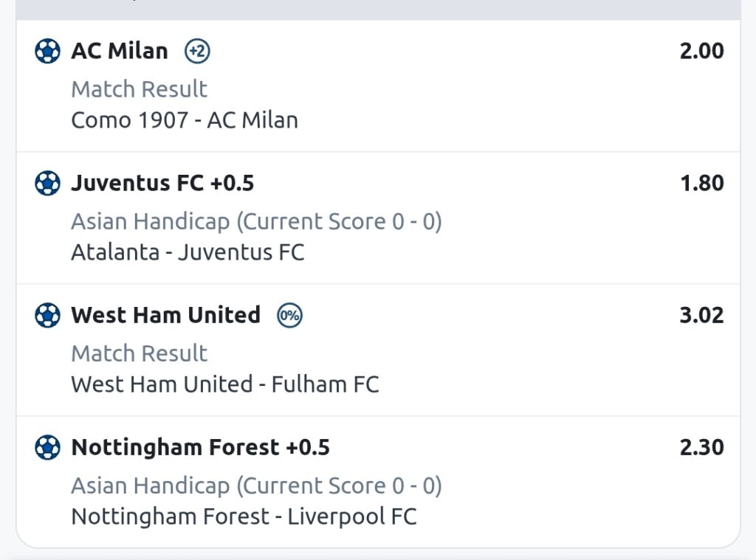Click Match Result label under AC Milan
This screenshot has height=560, width=756.
tap(140, 89)
